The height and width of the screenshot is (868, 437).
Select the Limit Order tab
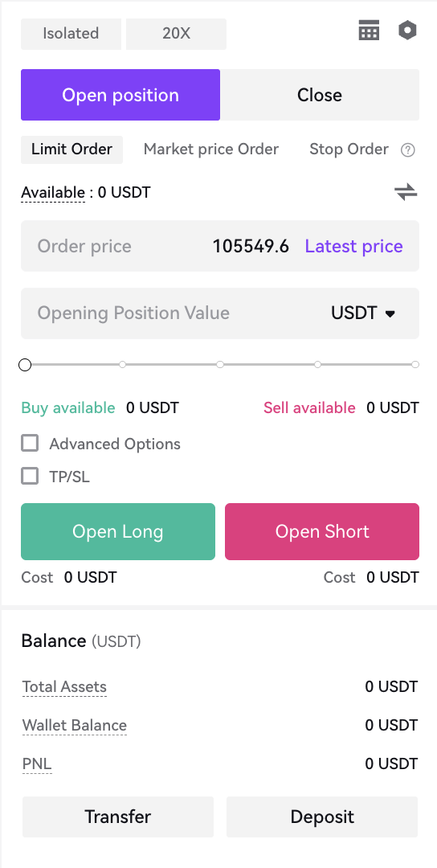[72, 149]
